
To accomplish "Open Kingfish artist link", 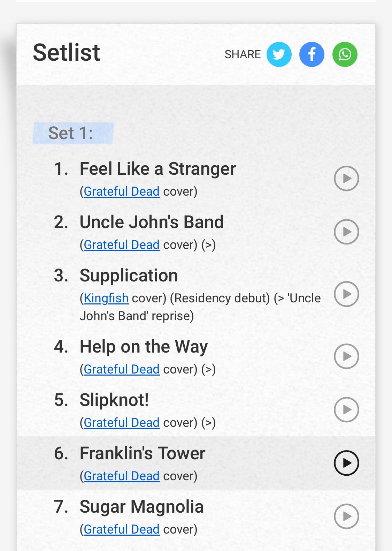I will [x=106, y=298].
